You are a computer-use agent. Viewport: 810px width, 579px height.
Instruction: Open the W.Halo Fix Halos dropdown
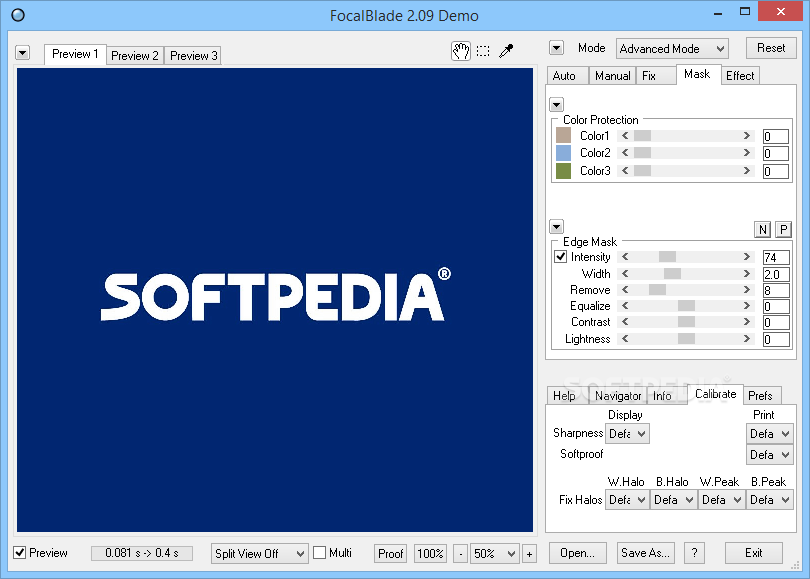pyautogui.click(x=627, y=499)
